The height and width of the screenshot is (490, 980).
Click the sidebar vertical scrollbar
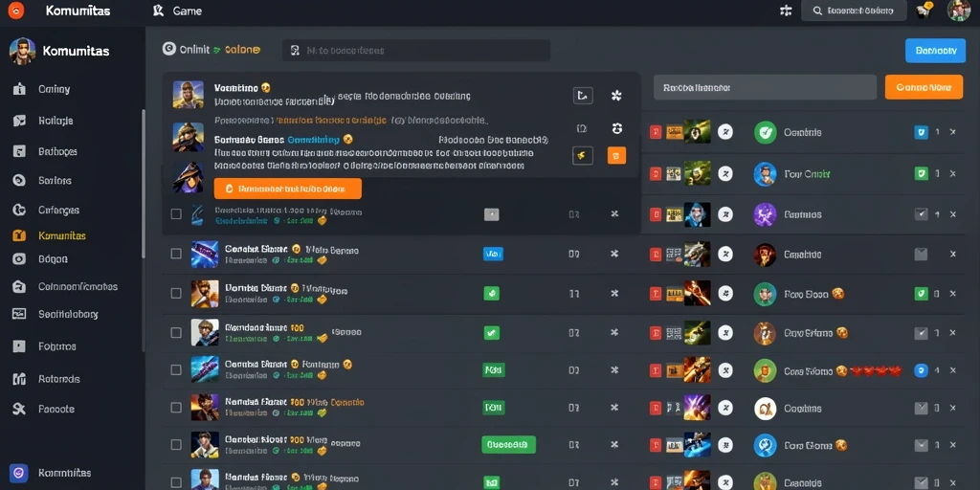pos(144,185)
